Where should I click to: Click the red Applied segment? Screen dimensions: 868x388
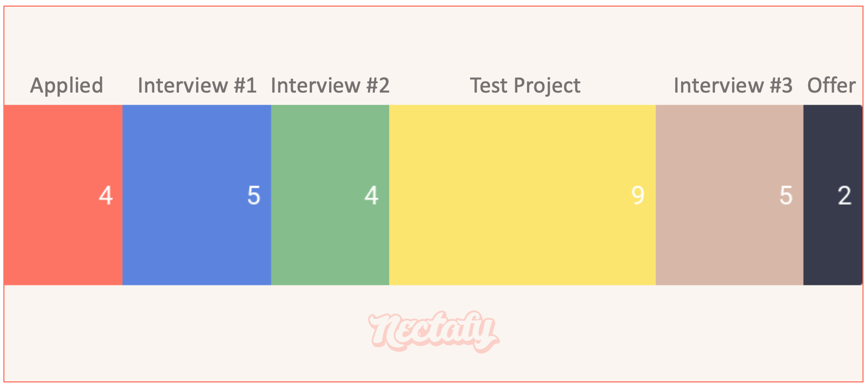(63, 195)
